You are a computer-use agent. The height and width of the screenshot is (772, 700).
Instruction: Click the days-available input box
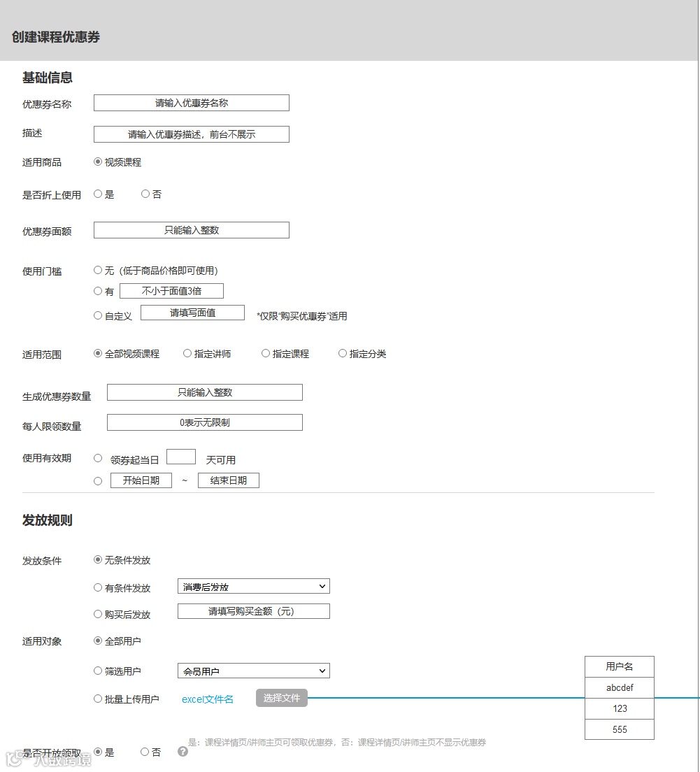click(x=181, y=457)
